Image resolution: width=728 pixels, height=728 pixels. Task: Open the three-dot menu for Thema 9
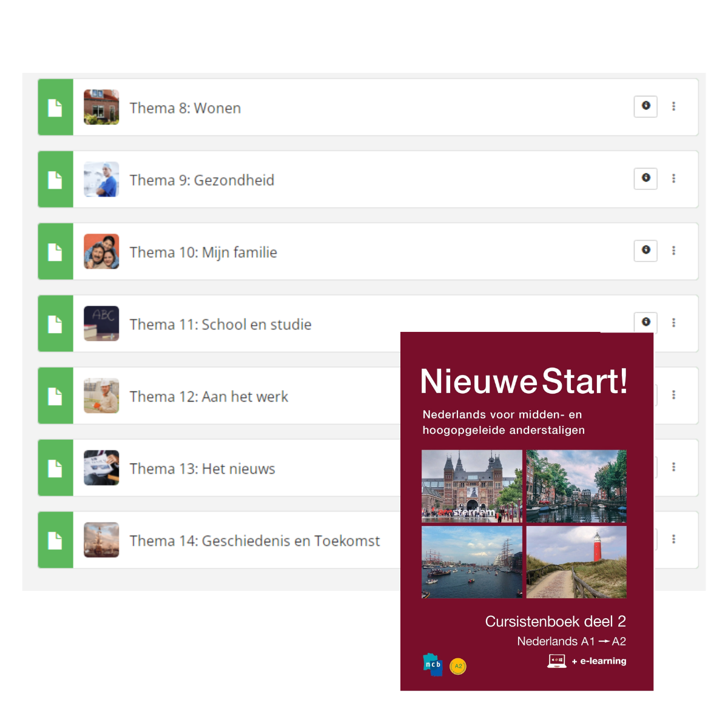673,178
